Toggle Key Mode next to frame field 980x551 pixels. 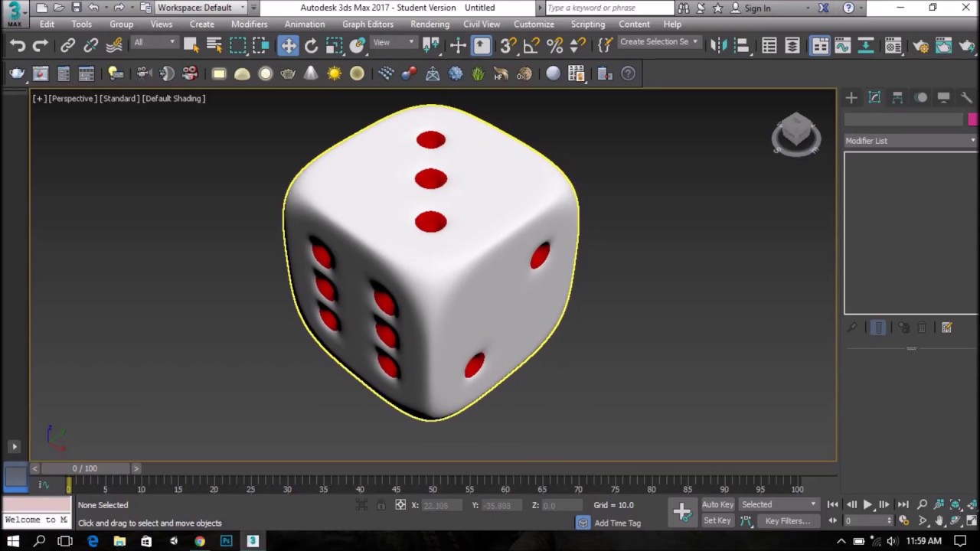point(832,520)
